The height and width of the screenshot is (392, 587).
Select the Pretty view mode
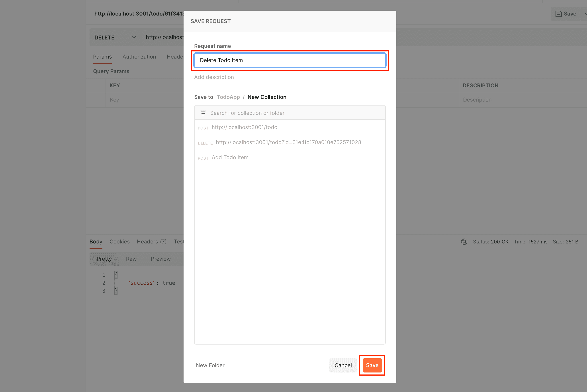coord(104,259)
